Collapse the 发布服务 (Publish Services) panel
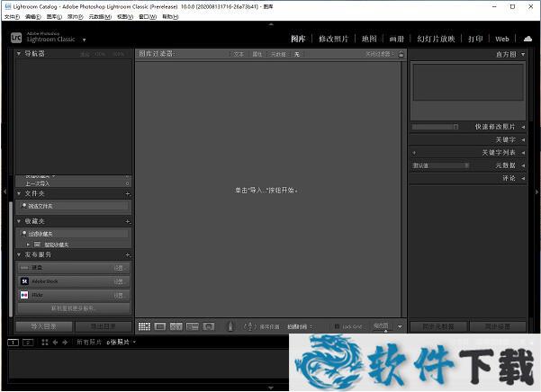 point(21,254)
